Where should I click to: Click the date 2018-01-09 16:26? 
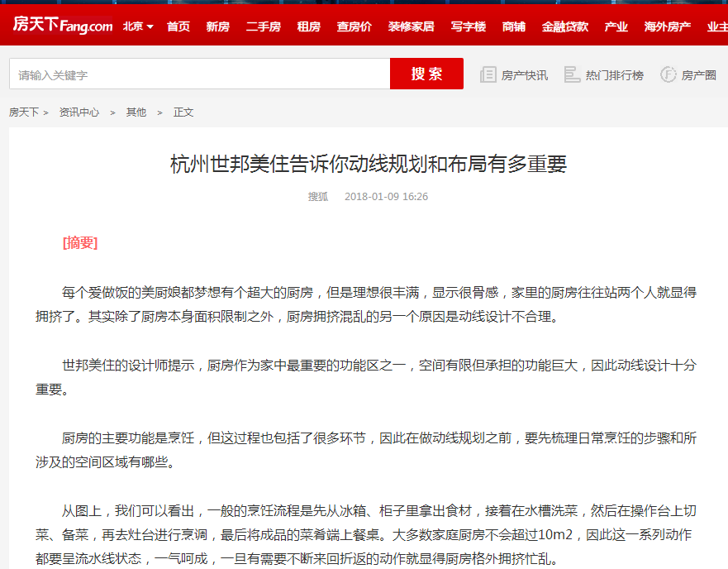(x=386, y=196)
